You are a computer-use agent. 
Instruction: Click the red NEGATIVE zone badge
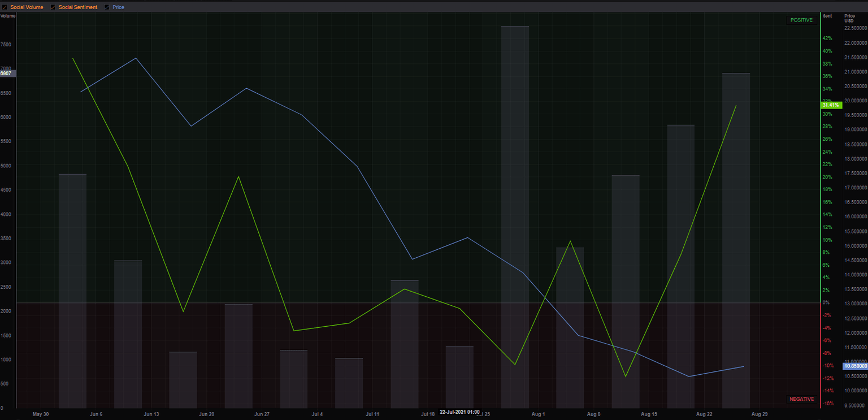(x=801, y=399)
